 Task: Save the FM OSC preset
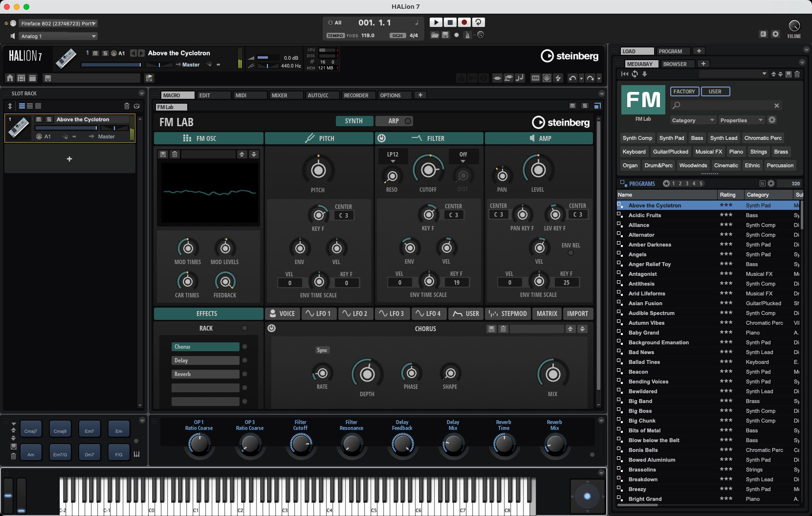(163, 154)
